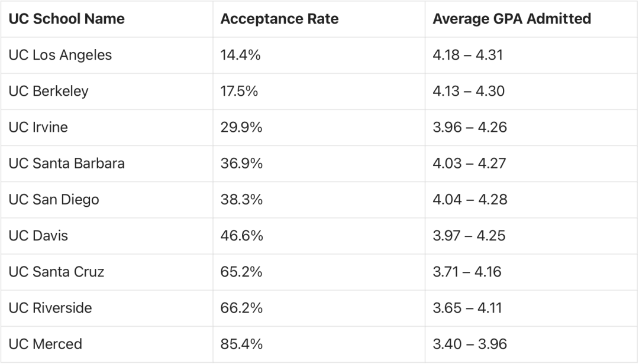This screenshot has height=364, width=639.
Task: Select the 17.5% acceptance rate cell
Action: pyautogui.click(x=239, y=92)
